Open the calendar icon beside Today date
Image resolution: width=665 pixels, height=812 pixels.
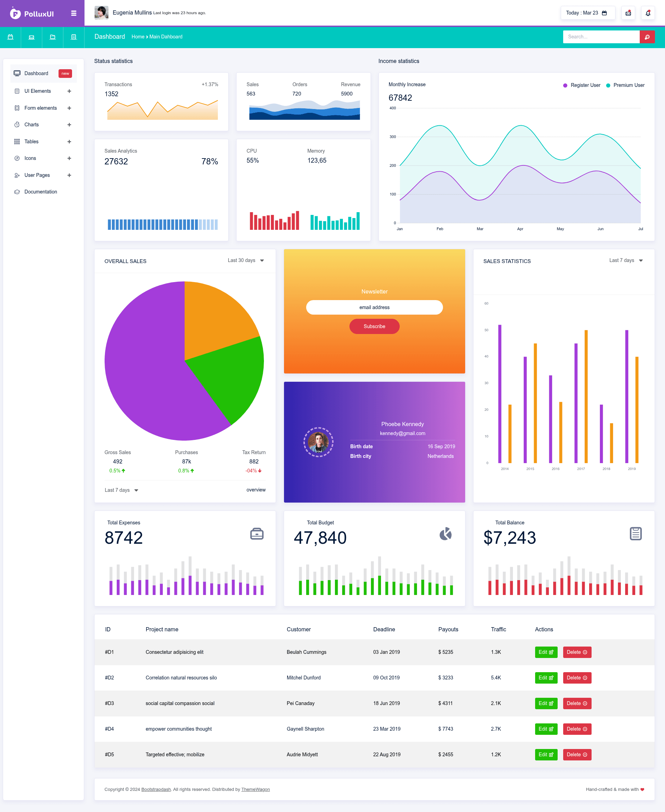tap(604, 13)
